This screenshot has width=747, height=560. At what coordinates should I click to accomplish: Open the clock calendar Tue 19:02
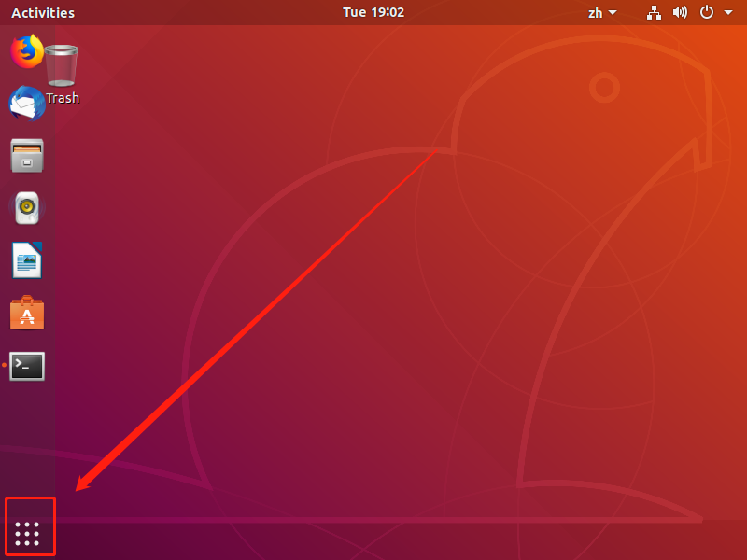click(x=373, y=12)
